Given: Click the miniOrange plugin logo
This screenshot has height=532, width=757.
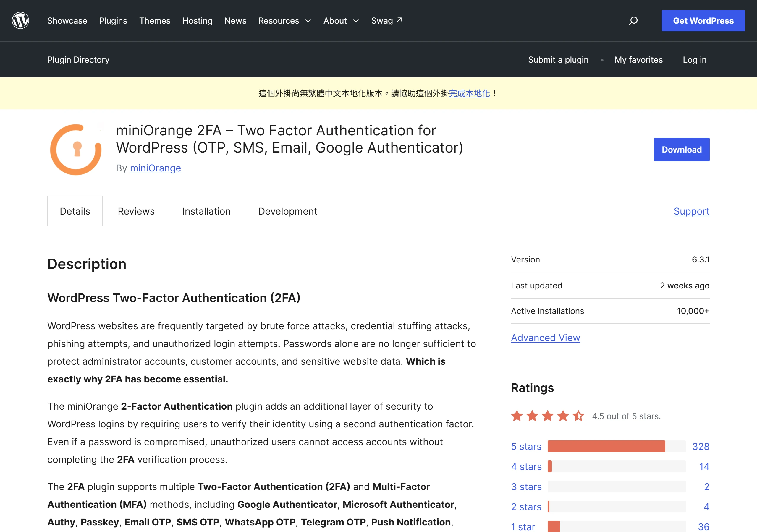Looking at the screenshot, I should 76,149.
